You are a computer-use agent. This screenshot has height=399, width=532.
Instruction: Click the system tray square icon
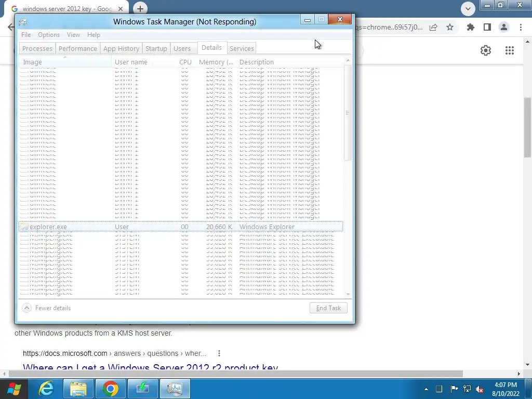439,389
